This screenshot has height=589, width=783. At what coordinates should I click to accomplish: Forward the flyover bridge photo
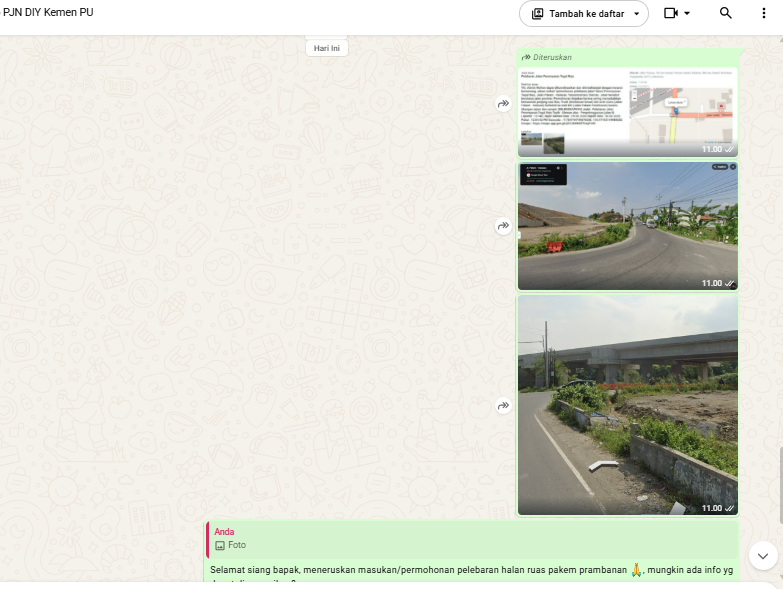click(x=503, y=405)
